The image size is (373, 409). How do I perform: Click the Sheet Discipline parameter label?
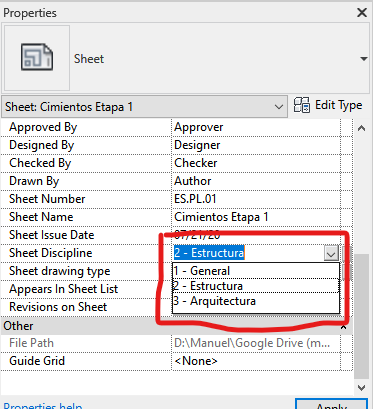point(51,253)
